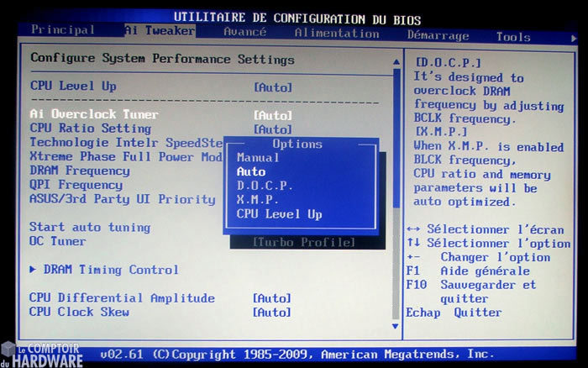Click the [X.M.P.] help heading
This screenshot has width=588, height=368.
[x=441, y=132]
